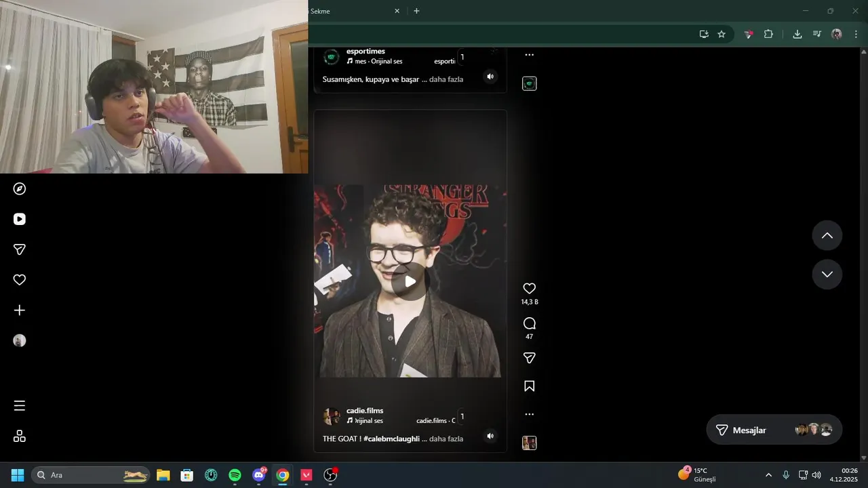Open the weather widget showing 15°C Güneşli
868x488 pixels.
coord(697,474)
